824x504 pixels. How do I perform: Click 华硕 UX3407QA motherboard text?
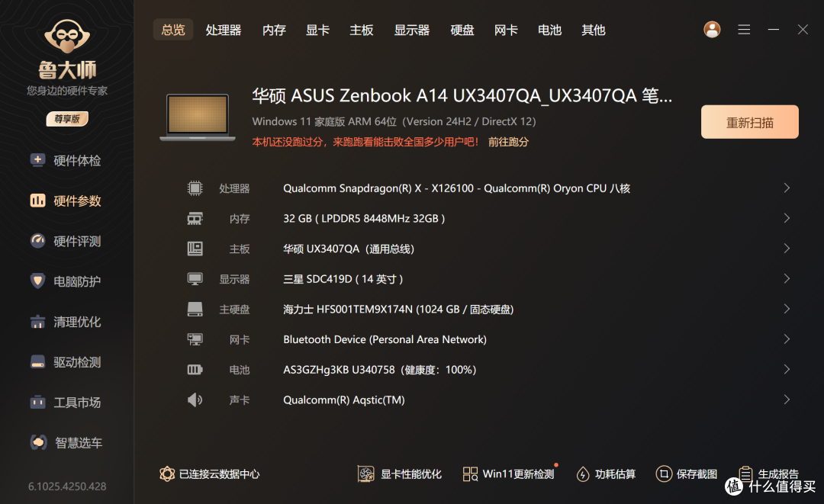click(349, 249)
